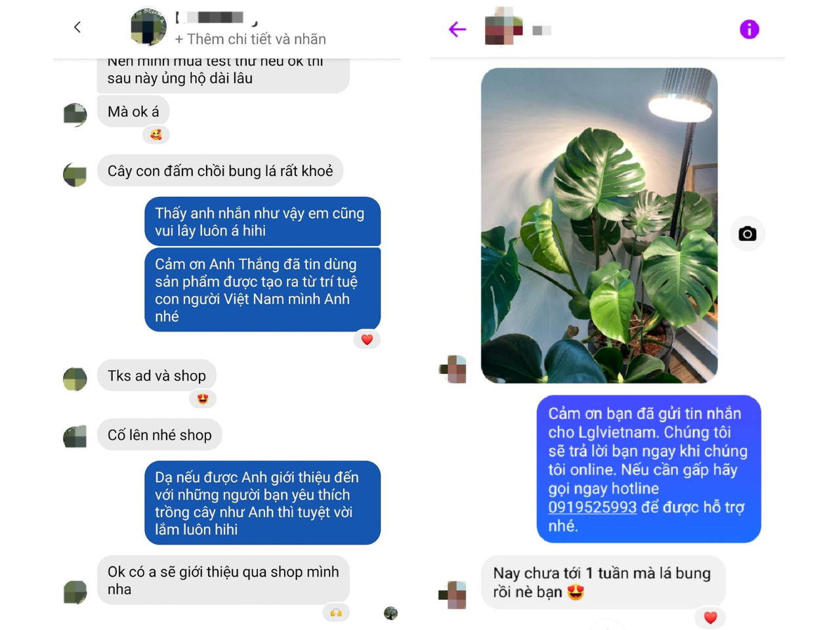Click the small seen avatar at bottom of left chat
840x630 pixels.
click(x=390, y=613)
